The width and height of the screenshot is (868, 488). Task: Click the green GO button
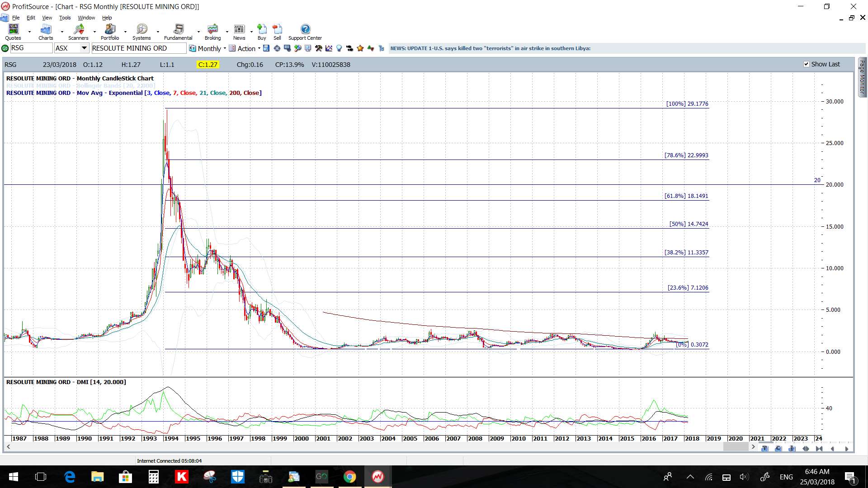tap(5, 48)
